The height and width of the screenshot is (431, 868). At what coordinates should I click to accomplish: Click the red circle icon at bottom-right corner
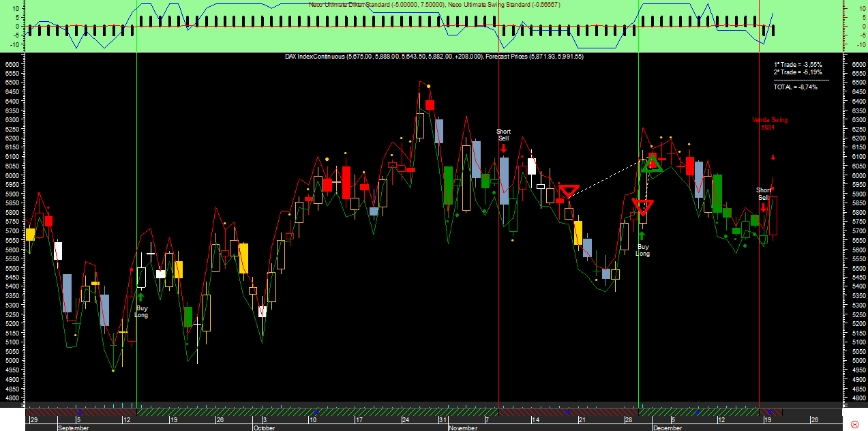coord(855,424)
